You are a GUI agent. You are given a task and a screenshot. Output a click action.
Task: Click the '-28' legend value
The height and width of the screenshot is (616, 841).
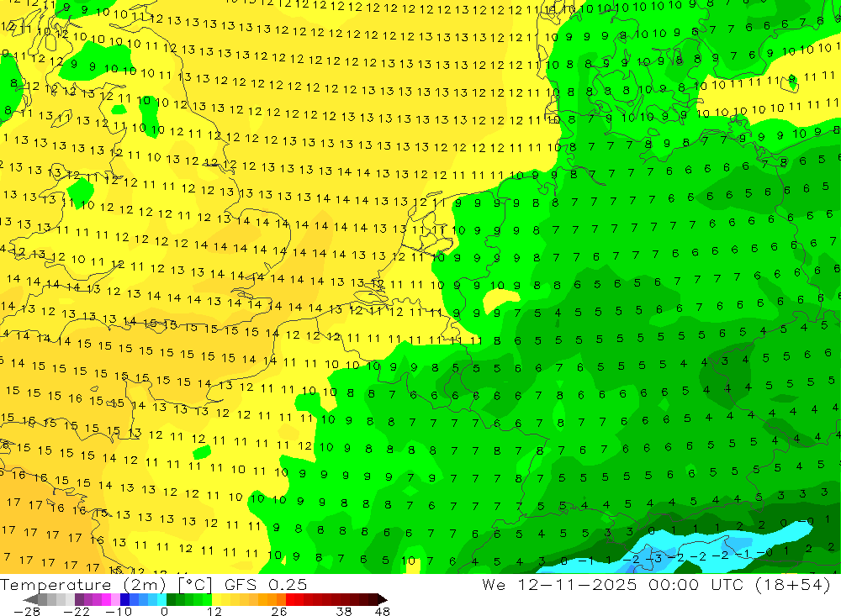click(27, 612)
